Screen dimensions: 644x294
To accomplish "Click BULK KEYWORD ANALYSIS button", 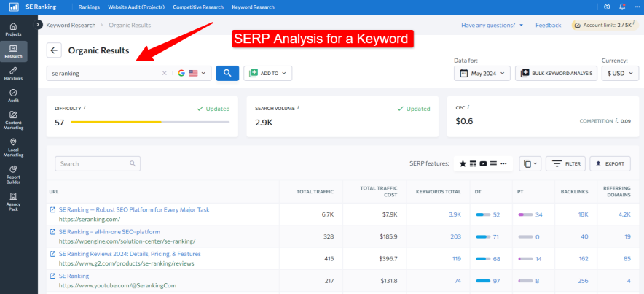I will [556, 74].
